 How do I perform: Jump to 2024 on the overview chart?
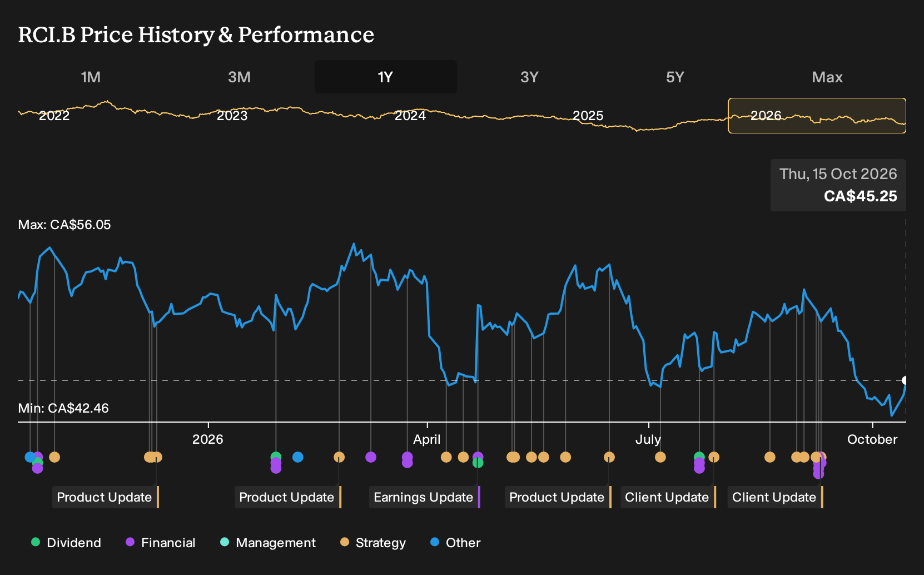click(x=410, y=116)
